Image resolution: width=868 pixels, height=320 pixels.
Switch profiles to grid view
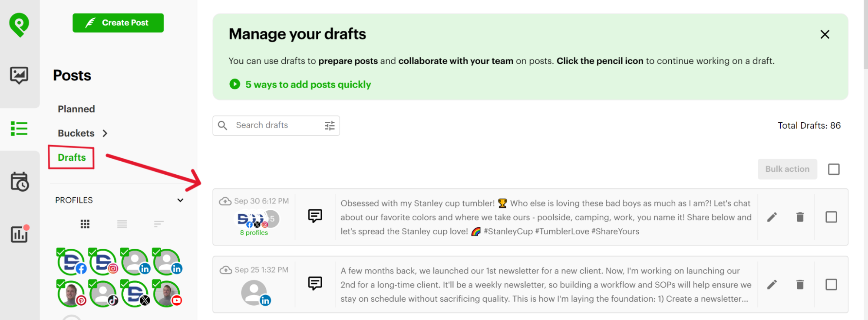(85, 224)
